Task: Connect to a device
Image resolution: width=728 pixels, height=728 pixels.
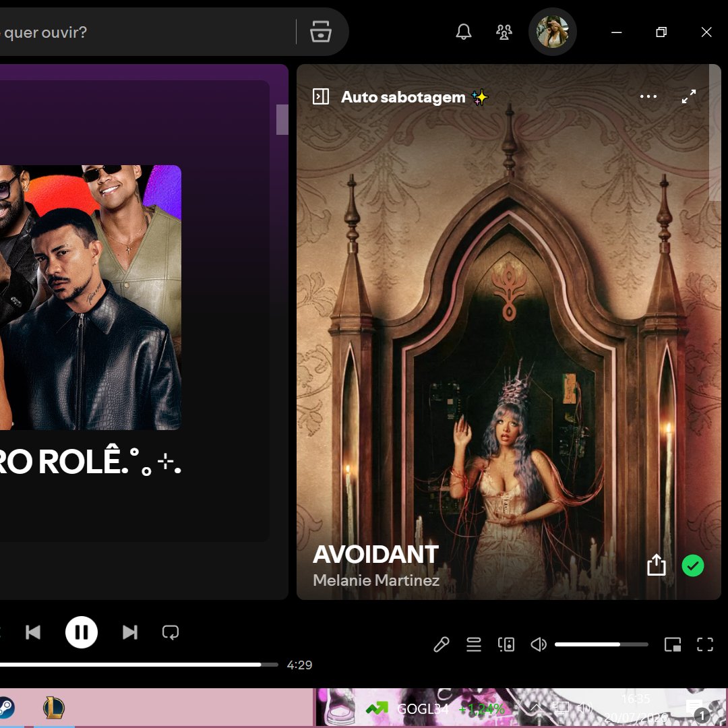Action: tap(506, 644)
